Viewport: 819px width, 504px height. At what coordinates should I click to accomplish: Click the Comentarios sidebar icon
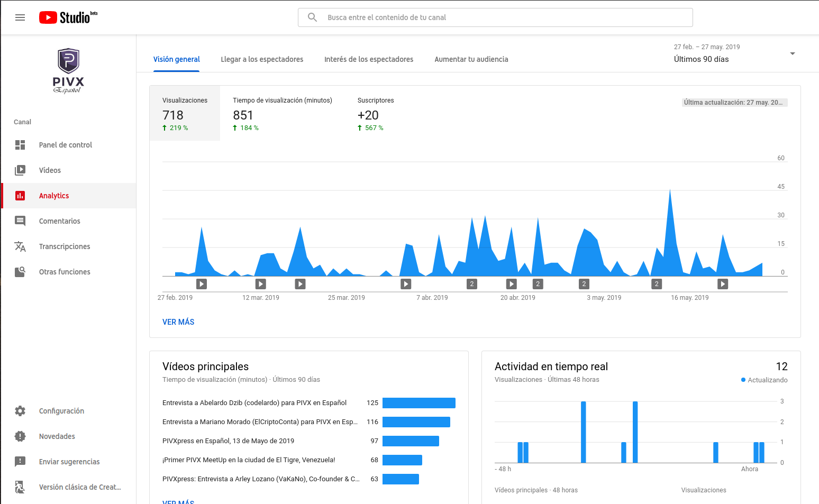click(20, 221)
